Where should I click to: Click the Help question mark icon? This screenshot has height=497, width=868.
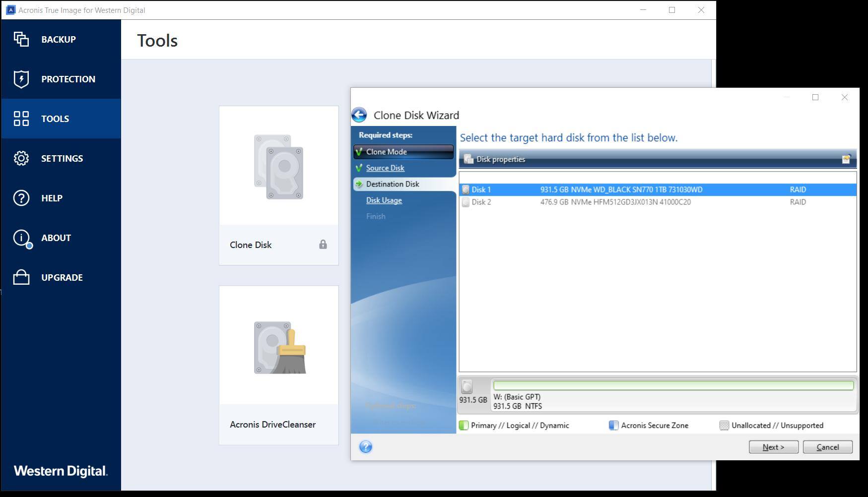21,198
